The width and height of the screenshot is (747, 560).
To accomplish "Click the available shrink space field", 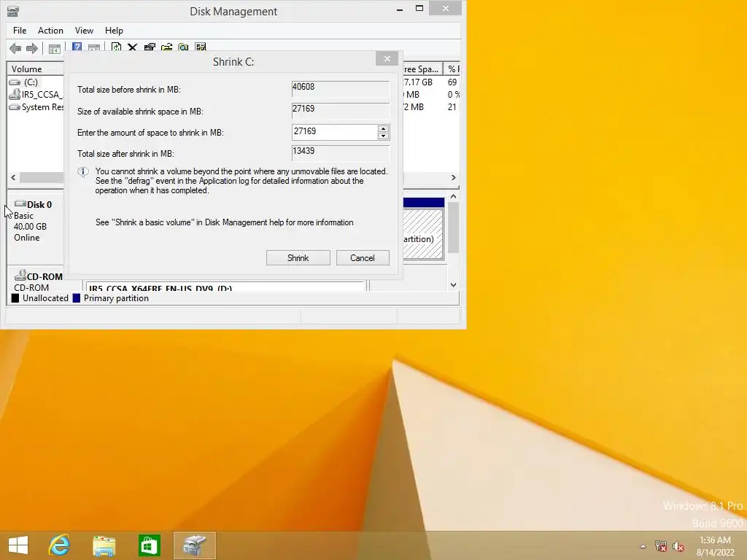I will pos(341,110).
